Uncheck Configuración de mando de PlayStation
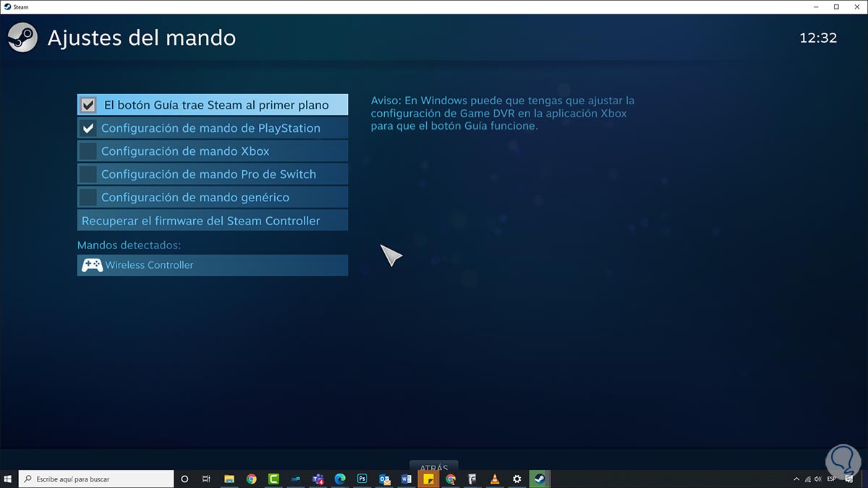 (x=212, y=128)
